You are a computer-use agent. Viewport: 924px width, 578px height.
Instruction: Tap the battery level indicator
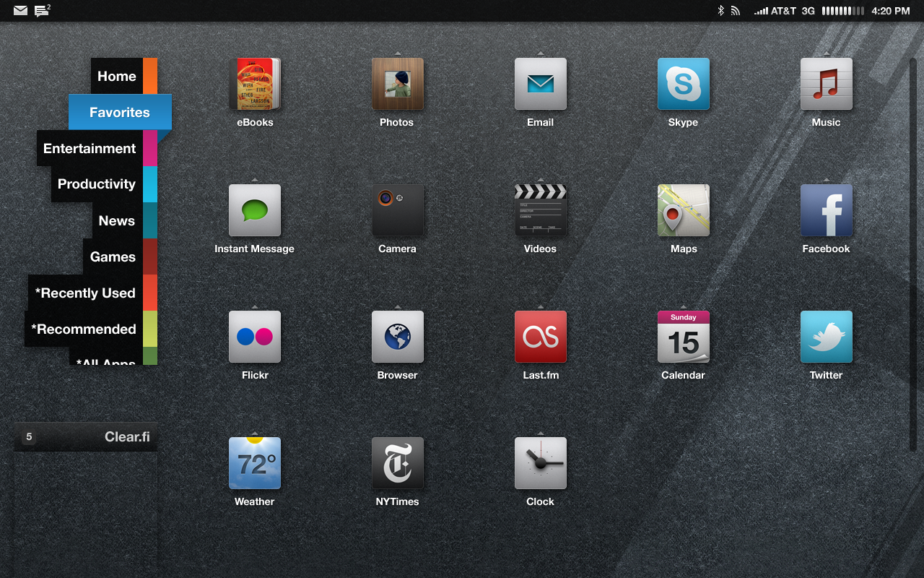(843, 11)
